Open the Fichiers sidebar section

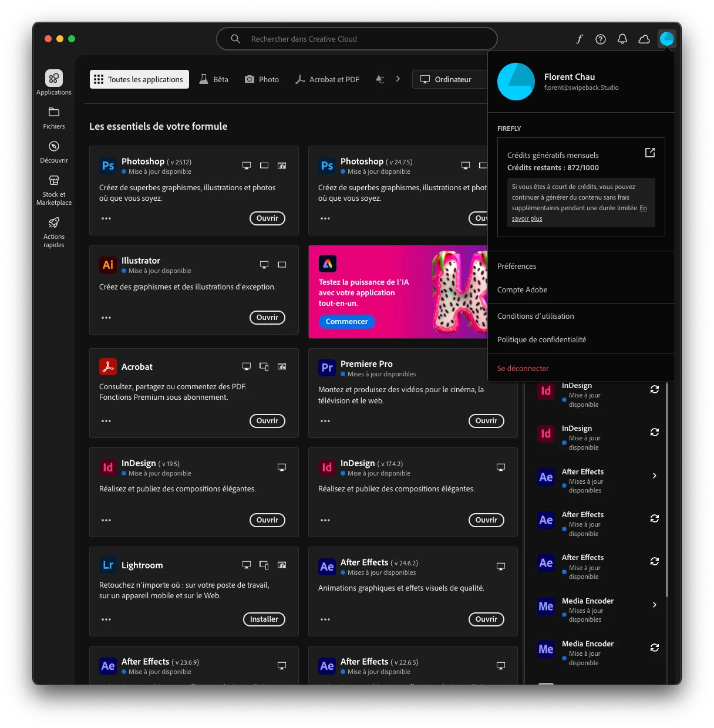(54, 117)
